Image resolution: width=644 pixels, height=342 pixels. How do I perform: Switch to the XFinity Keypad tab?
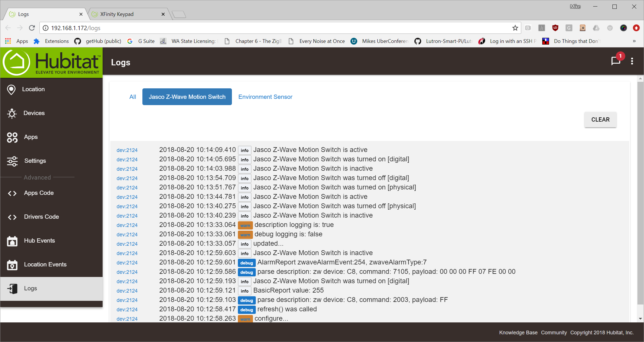[x=129, y=14]
